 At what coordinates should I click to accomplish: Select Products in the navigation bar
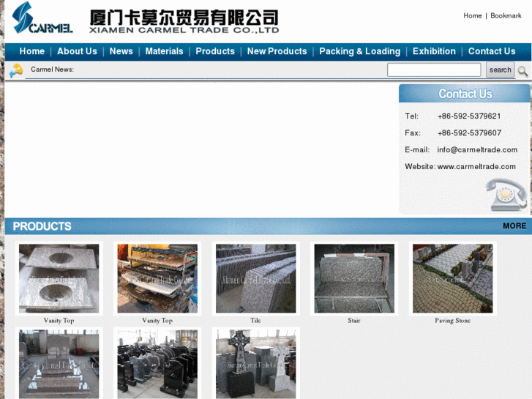click(x=215, y=51)
